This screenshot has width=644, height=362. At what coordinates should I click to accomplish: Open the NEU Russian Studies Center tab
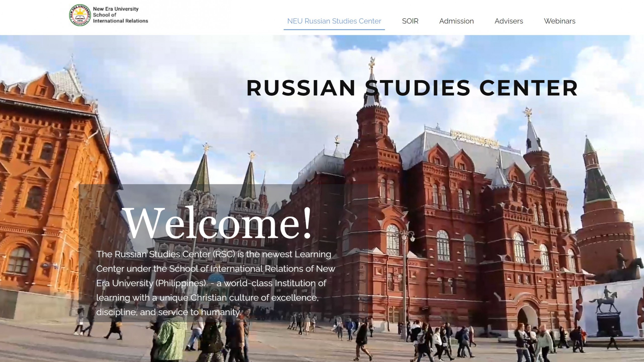pos(334,21)
